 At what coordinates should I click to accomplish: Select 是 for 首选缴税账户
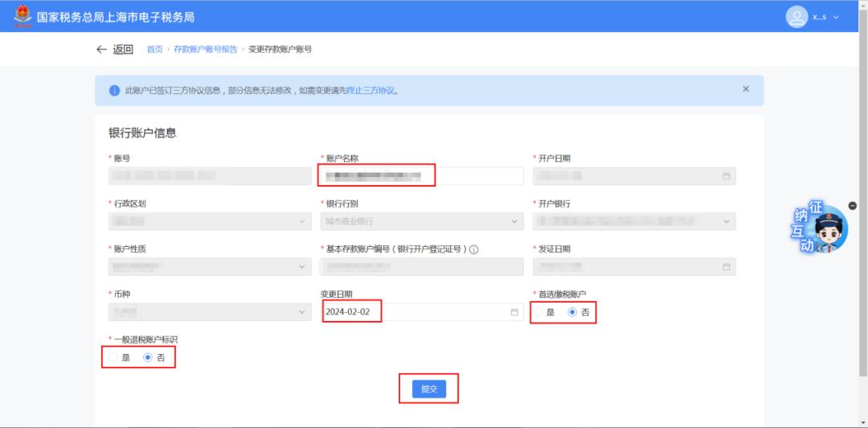click(537, 312)
